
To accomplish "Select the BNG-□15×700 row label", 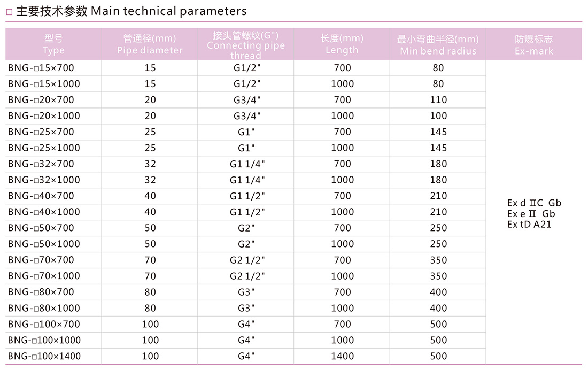I will tap(41, 68).
